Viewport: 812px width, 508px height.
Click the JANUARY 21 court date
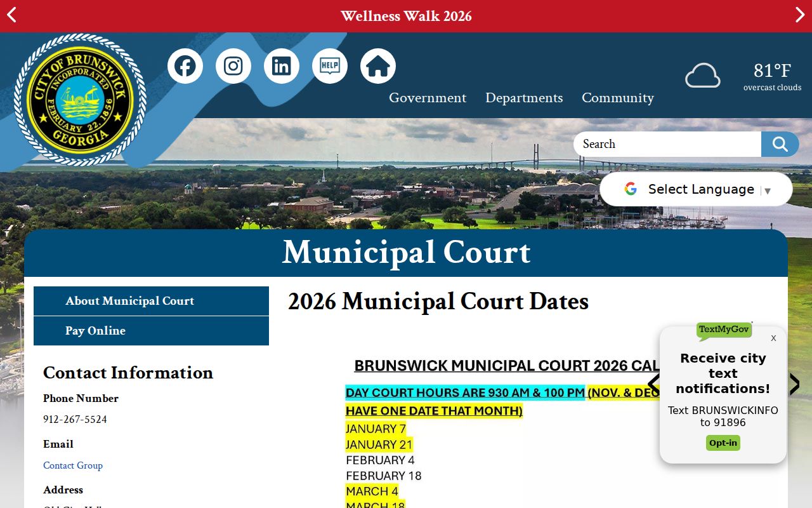point(379,444)
